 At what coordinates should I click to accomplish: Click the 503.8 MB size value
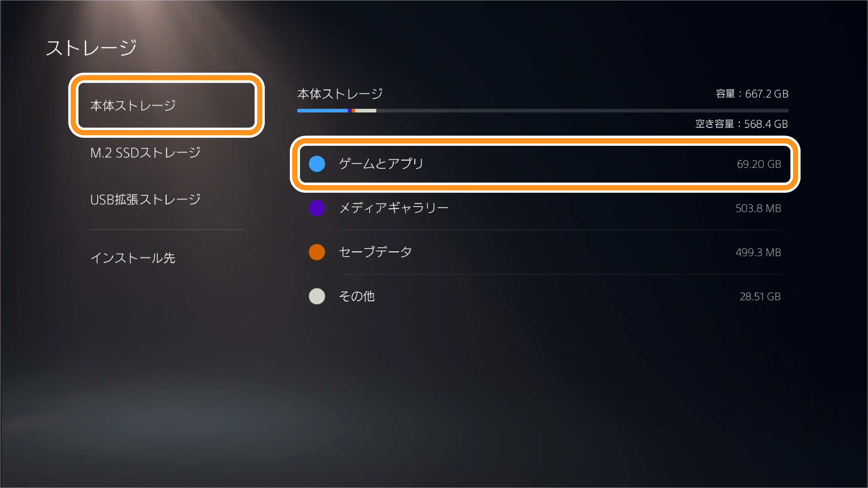(758, 208)
